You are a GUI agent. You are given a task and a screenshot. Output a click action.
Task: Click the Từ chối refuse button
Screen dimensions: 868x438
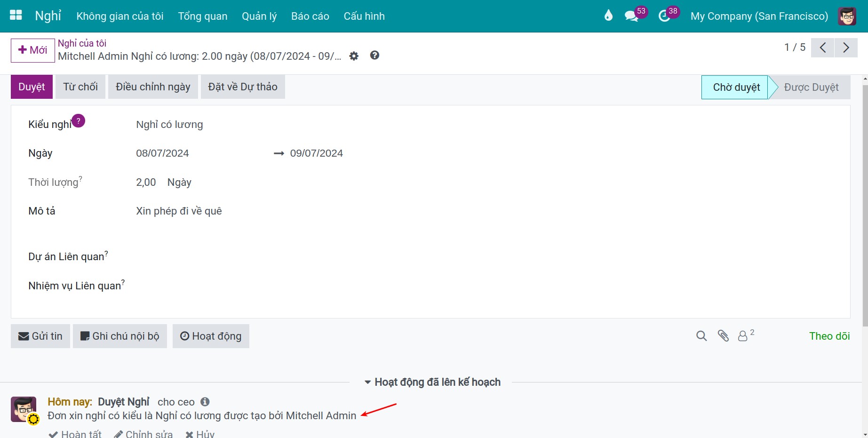click(x=80, y=87)
